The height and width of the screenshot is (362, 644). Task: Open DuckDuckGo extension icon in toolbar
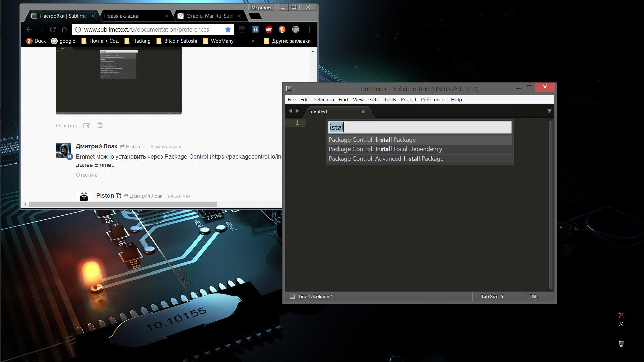282,29
